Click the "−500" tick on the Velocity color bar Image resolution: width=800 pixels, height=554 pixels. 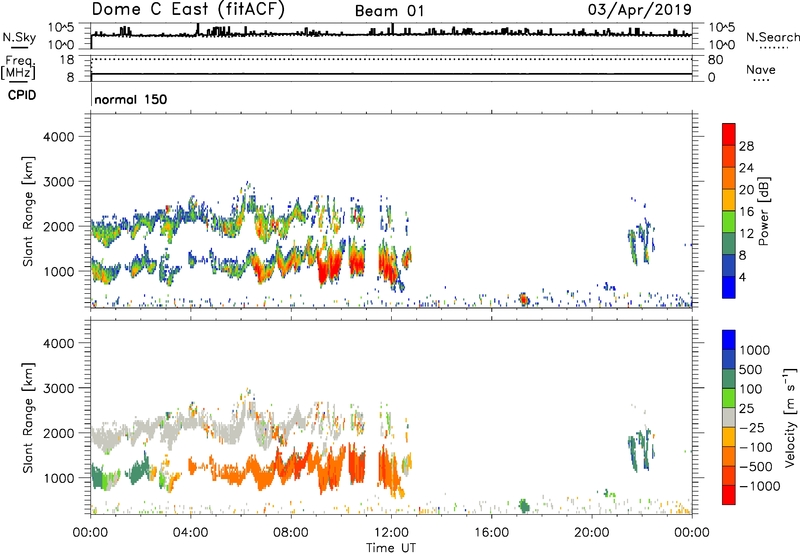[x=755, y=467]
